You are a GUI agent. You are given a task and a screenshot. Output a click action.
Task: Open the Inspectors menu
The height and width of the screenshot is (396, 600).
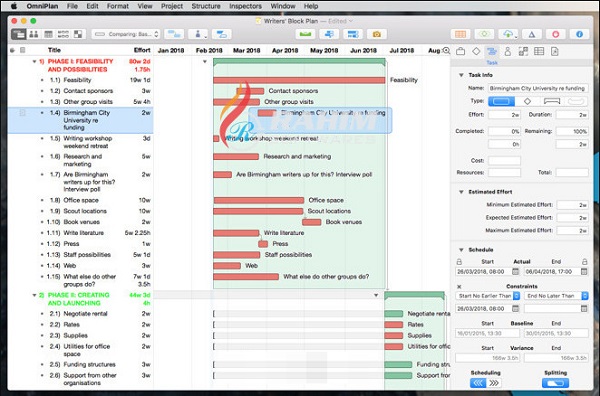245,6
